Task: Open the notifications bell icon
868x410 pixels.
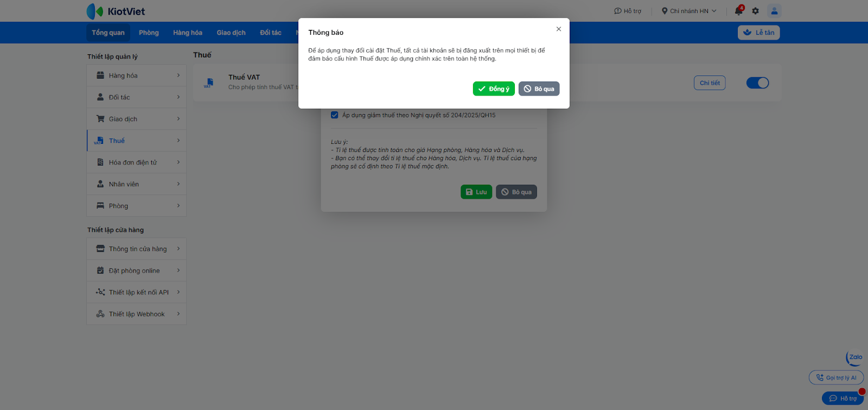Action: pyautogui.click(x=739, y=11)
